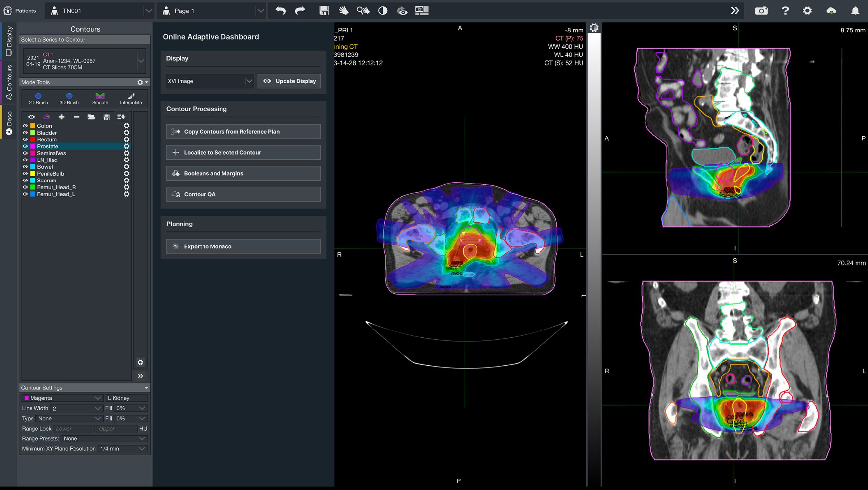Open the pan (hand) tool in the toolbar
This screenshot has height=490, width=868.
pos(344,10)
